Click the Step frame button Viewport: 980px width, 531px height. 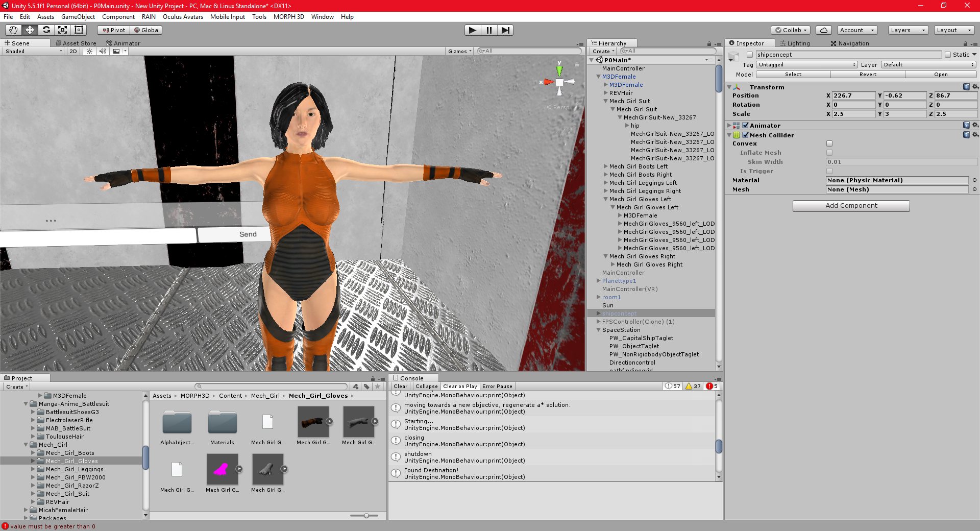(x=505, y=30)
